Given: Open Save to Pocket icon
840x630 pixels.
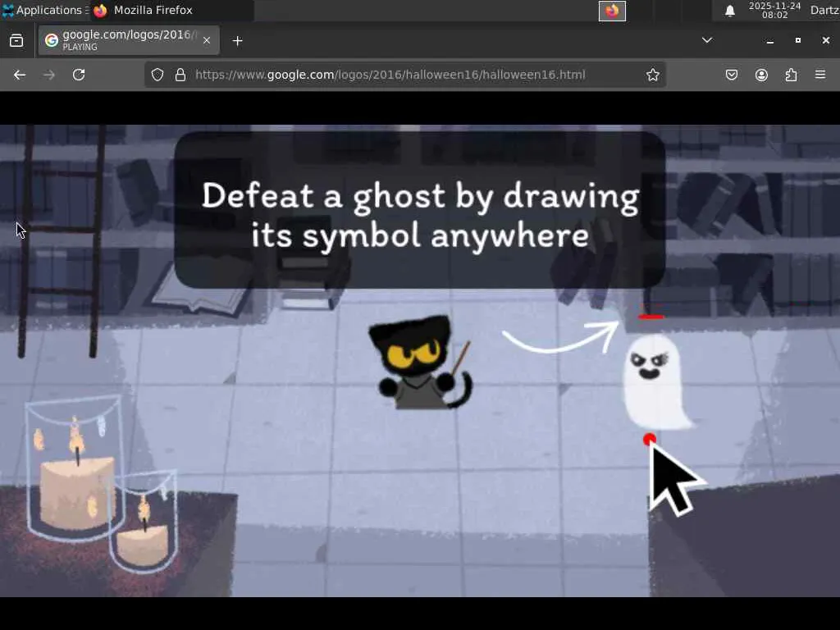Looking at the screenshot, I should pyautogui.click(x=732, y=75).
